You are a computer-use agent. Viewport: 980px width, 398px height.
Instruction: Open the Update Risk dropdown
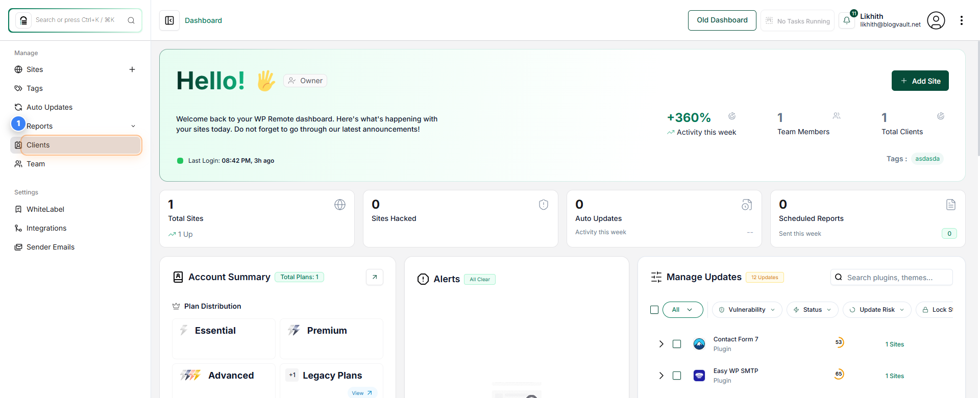click(x=876, y=309)
